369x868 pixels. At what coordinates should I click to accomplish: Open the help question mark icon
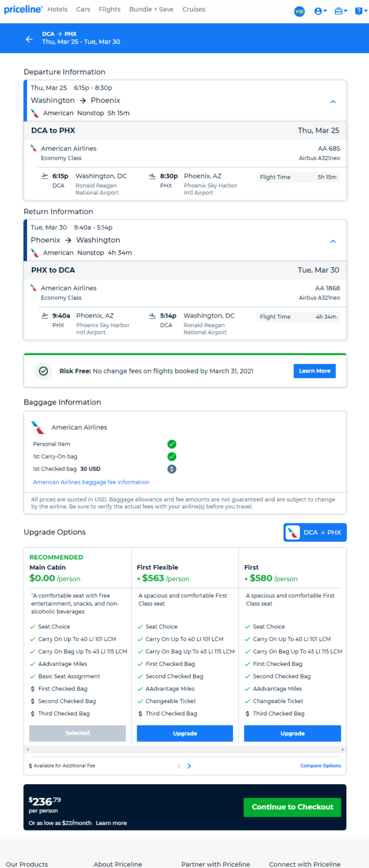[x=361, y=11]
